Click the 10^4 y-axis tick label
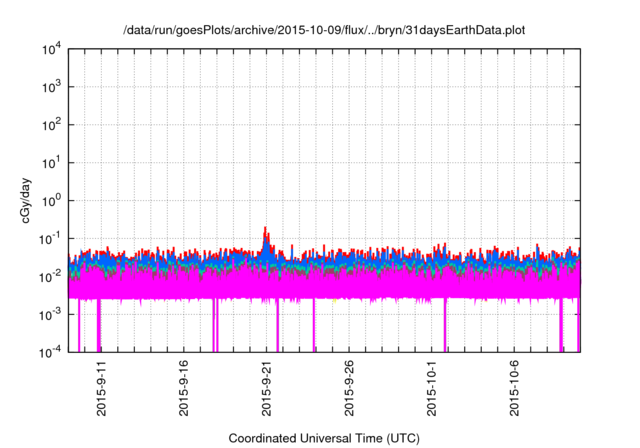The image size is (640, 448). pos(51,49)
